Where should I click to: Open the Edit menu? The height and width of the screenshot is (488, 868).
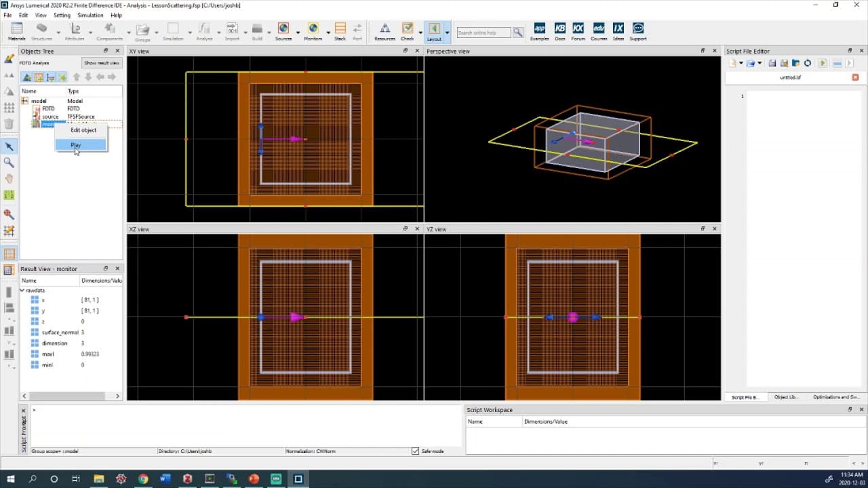click(24, 15)
